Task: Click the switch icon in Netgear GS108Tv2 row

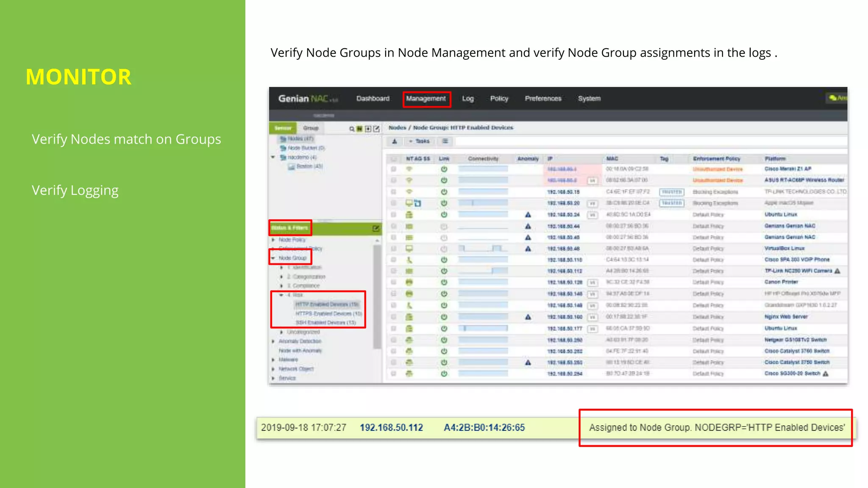Action: (x=409, y=340)
